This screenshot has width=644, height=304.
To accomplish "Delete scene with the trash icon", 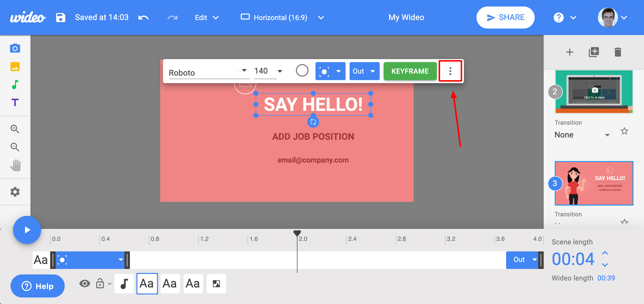I will click(x=618, y=52).
